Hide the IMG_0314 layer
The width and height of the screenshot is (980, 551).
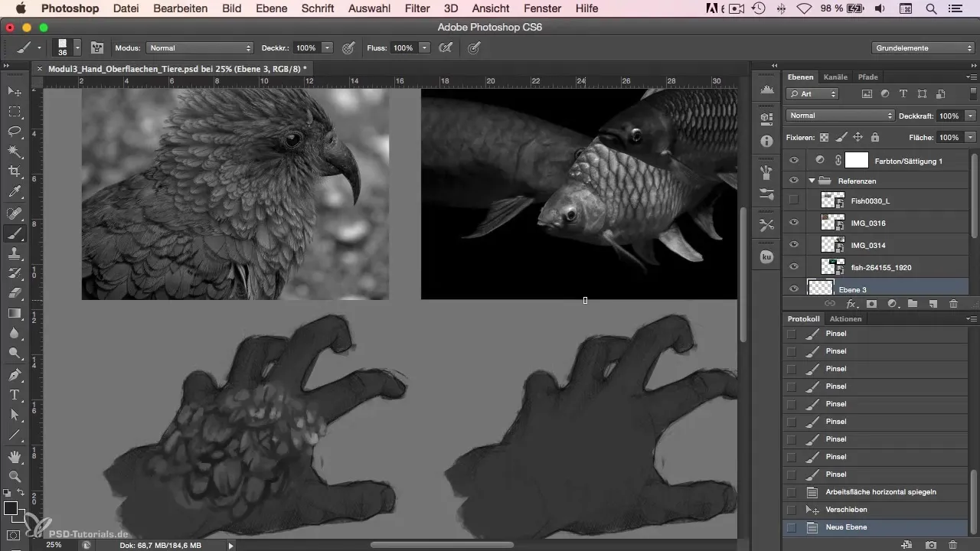click(794, 245)
